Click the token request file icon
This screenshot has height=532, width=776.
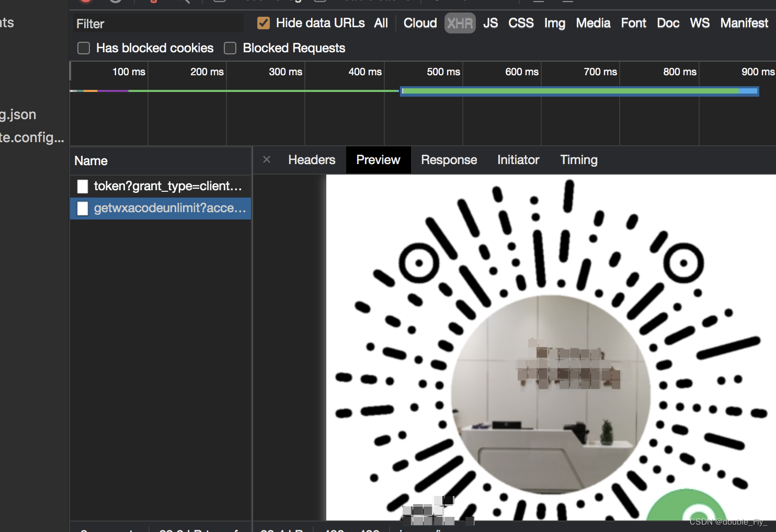(x=83, y=187)
